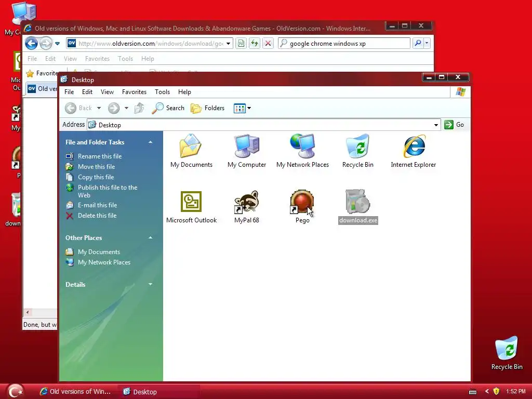Open the Back history dropdown arrow

[99, 108]
